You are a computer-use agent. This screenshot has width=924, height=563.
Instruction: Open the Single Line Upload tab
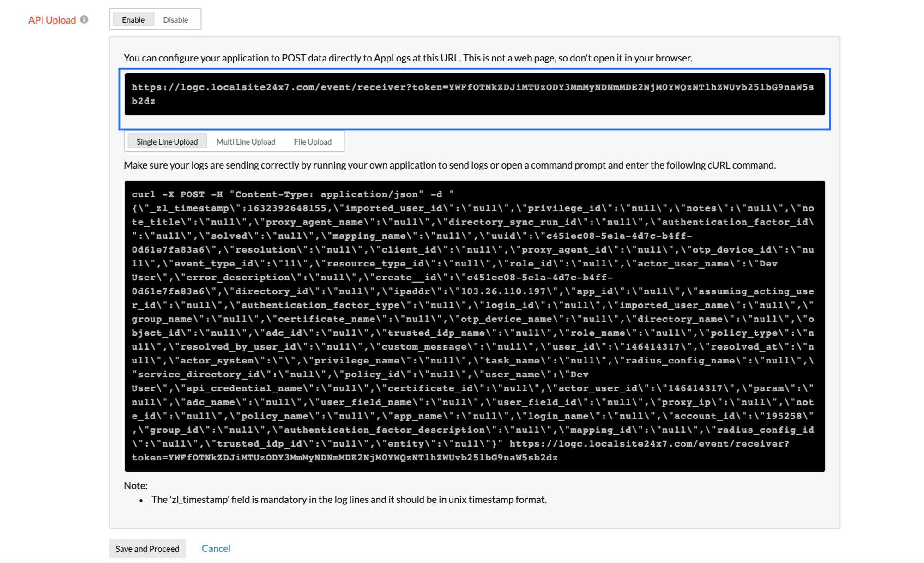point(167,142)
